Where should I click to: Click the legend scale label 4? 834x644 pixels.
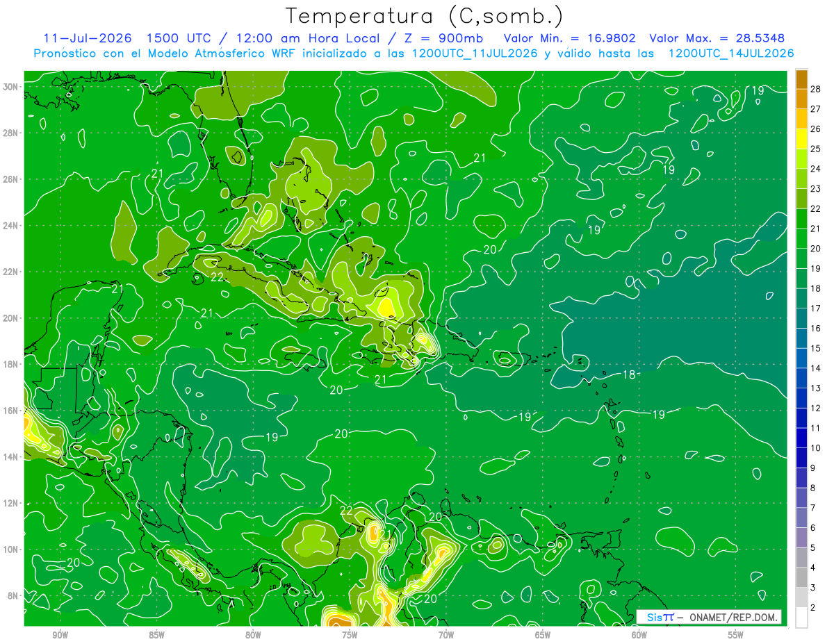812,568
